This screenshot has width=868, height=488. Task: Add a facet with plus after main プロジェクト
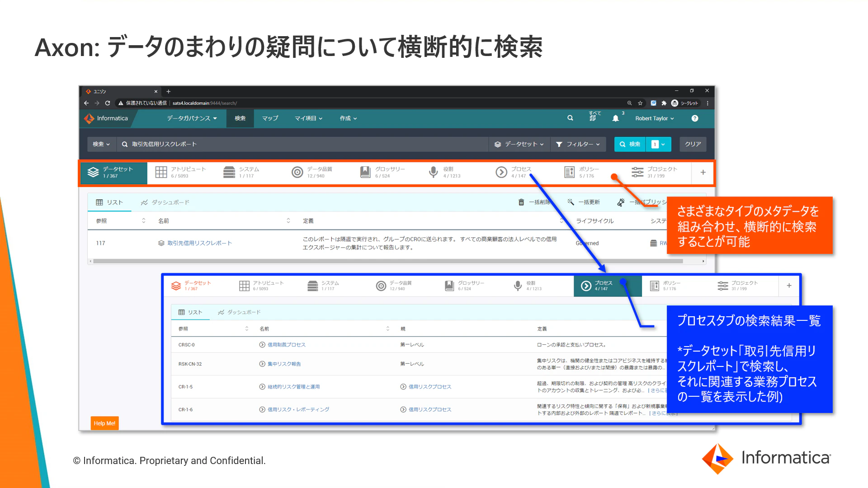pos(703,172)
